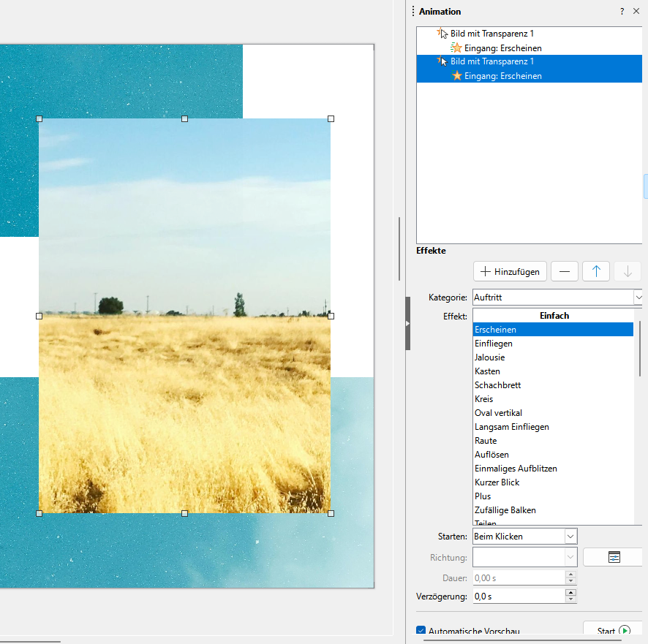Open Animation panel help question mark
This screenshot has height=644, width=648.
(622, 12)
